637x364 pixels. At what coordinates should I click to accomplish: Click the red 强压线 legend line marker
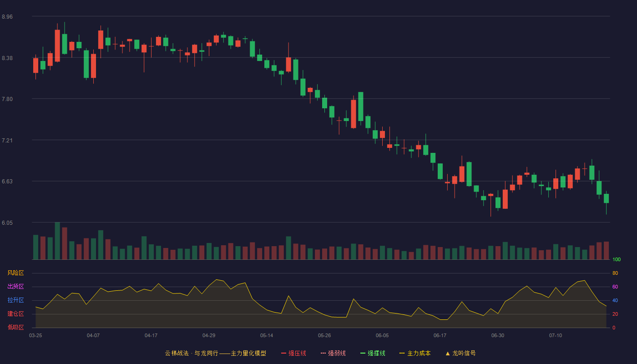point(284,353)
